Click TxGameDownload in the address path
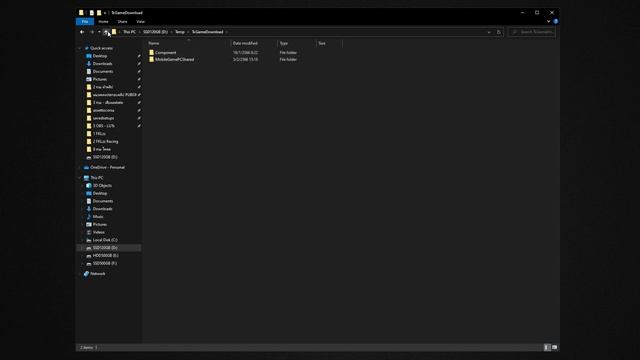The width and height of the screenshot is (640, 360). tap(207, 32)
